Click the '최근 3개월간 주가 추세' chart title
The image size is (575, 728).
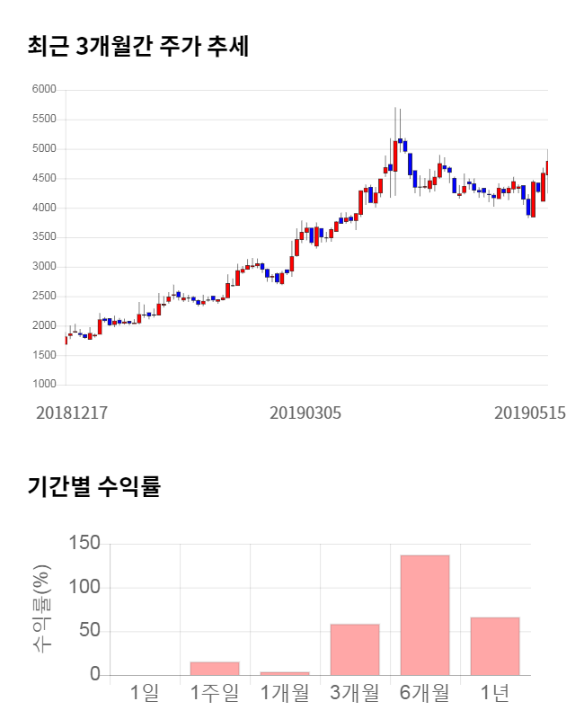pos(138,47)
